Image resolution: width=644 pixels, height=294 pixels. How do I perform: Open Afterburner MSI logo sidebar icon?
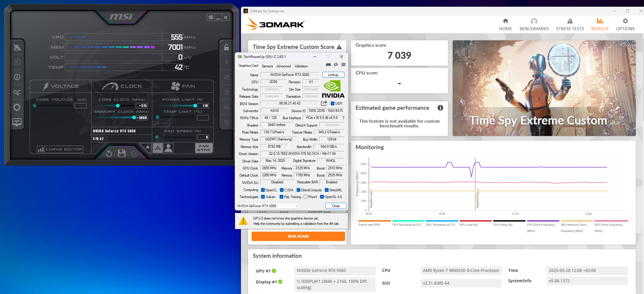point(17,47)
